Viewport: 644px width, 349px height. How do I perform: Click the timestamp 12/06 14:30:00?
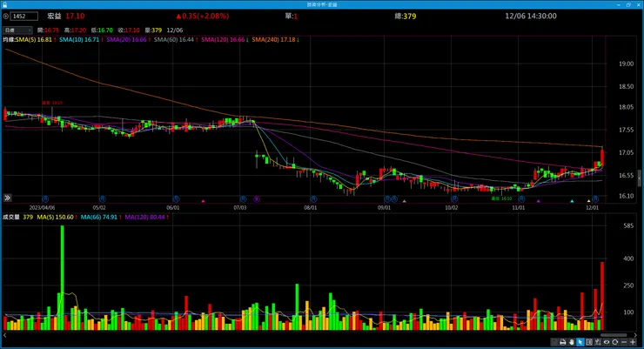[x=531, y=16]
